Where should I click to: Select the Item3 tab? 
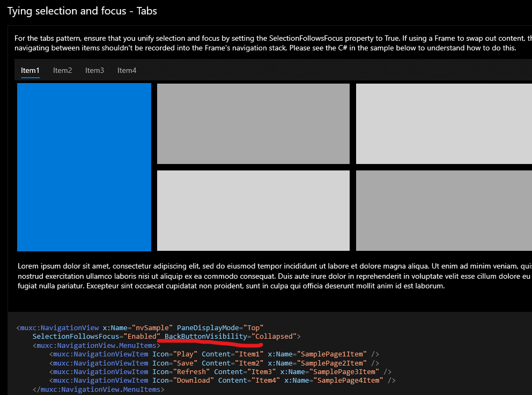94,70
